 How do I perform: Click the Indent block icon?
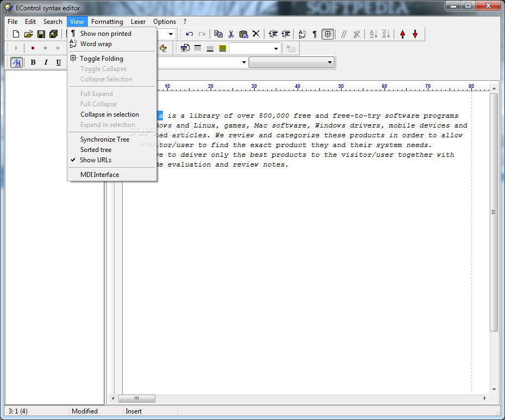(x=286, y=34)
